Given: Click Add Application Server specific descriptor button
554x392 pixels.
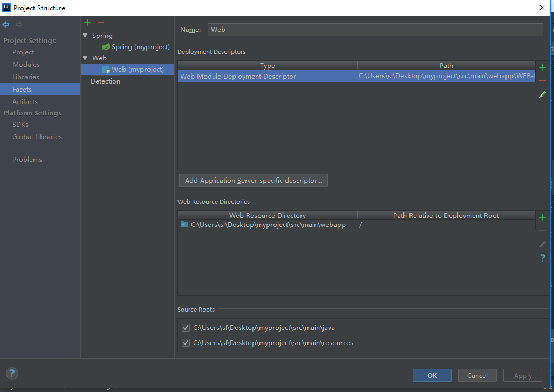Looking at the screenshot, I should (x=254, y=180).
